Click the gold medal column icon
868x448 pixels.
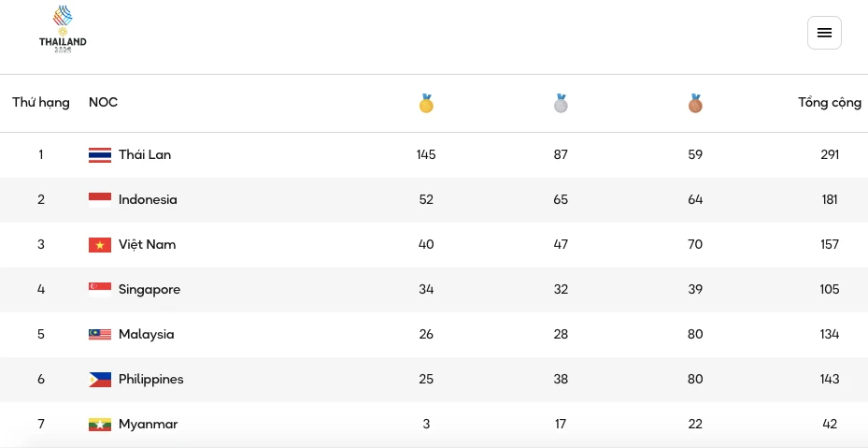coord(426,103)
